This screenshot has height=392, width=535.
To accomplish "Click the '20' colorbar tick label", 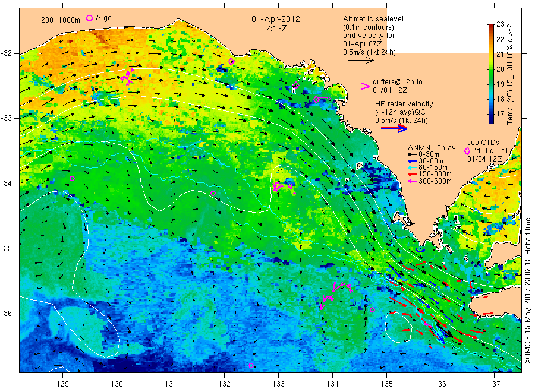I will click(x=500, y=69).
